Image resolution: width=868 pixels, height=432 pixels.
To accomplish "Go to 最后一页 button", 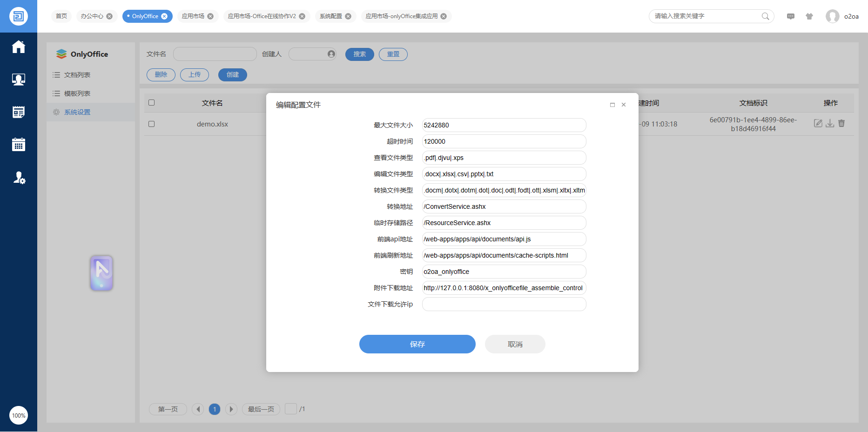I will tap(261, 409).
